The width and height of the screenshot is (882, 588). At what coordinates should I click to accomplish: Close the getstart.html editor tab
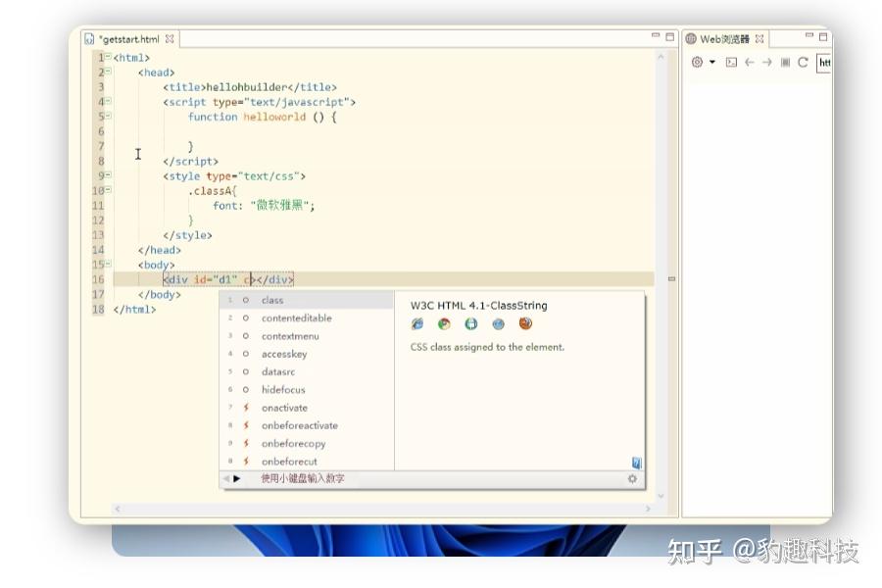[x=170, y=39]
